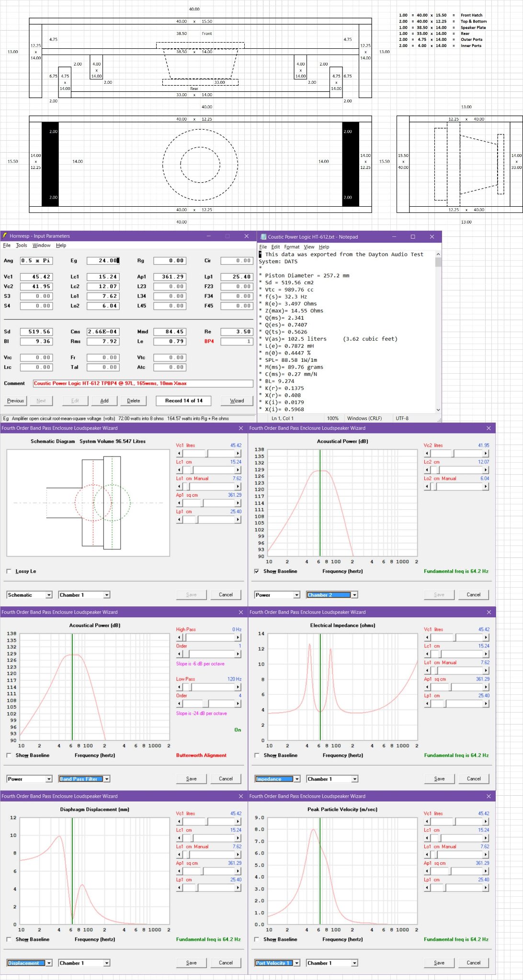Check Show Baseline in Peak Particle Velocity wizard
This screenshot has height=980, width=523.
tap(257, 939)
